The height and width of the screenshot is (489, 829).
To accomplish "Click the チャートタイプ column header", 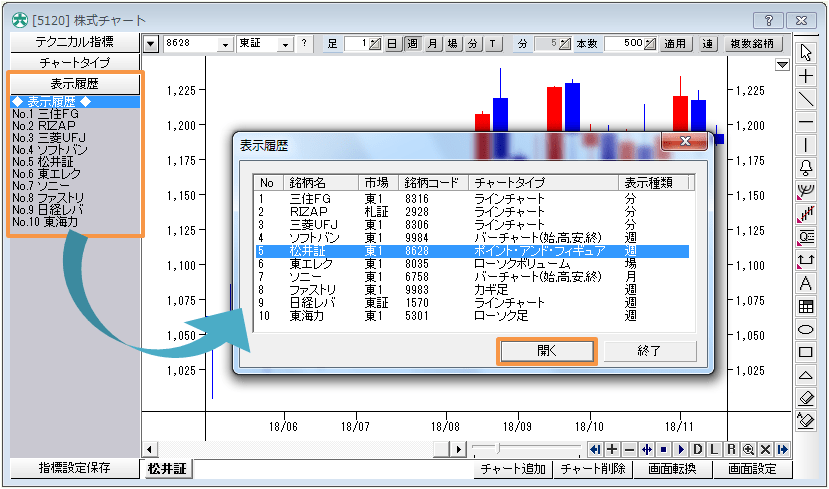I will coord(543,183).
